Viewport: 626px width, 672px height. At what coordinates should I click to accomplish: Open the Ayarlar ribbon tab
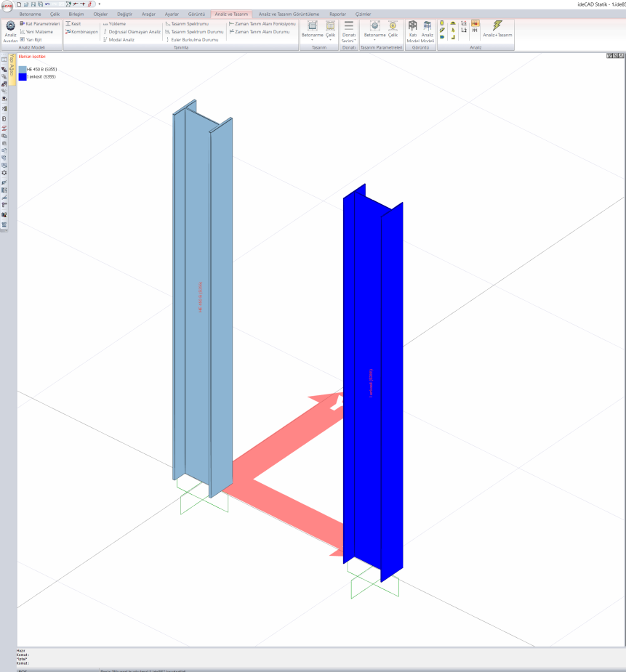(172, 14)
